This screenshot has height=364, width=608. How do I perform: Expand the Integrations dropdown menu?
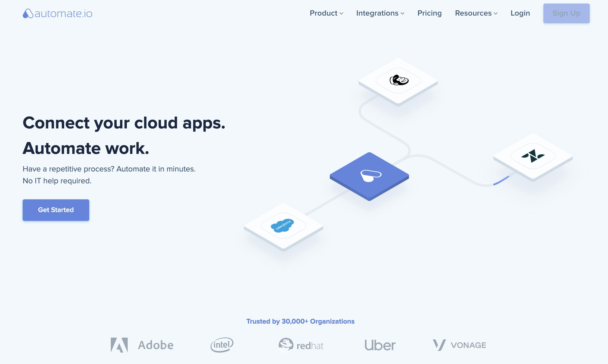pyautogui.click(x=380, y=13)
